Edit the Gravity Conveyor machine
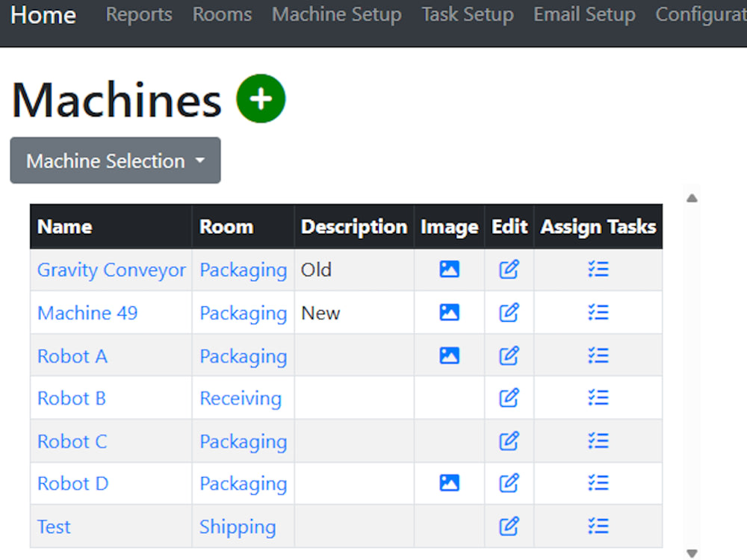This screenshot has width=747, height=560. (509, 270)
